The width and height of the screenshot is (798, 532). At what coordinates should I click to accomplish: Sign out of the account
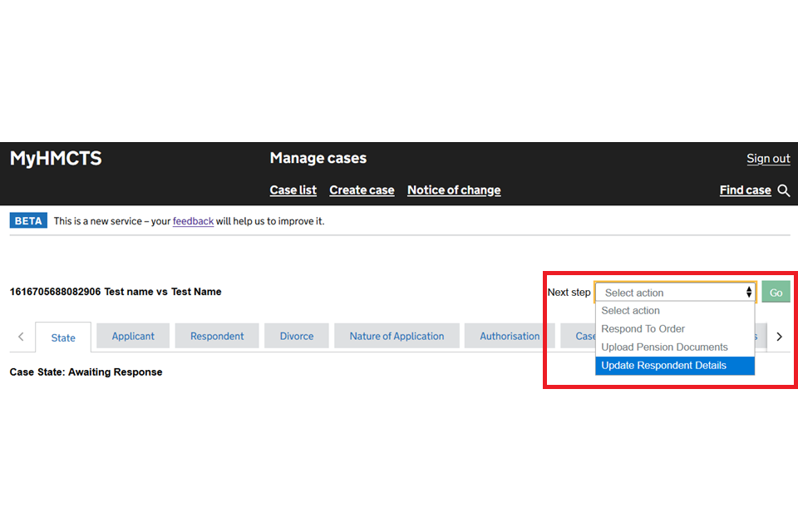click(768, 159)
